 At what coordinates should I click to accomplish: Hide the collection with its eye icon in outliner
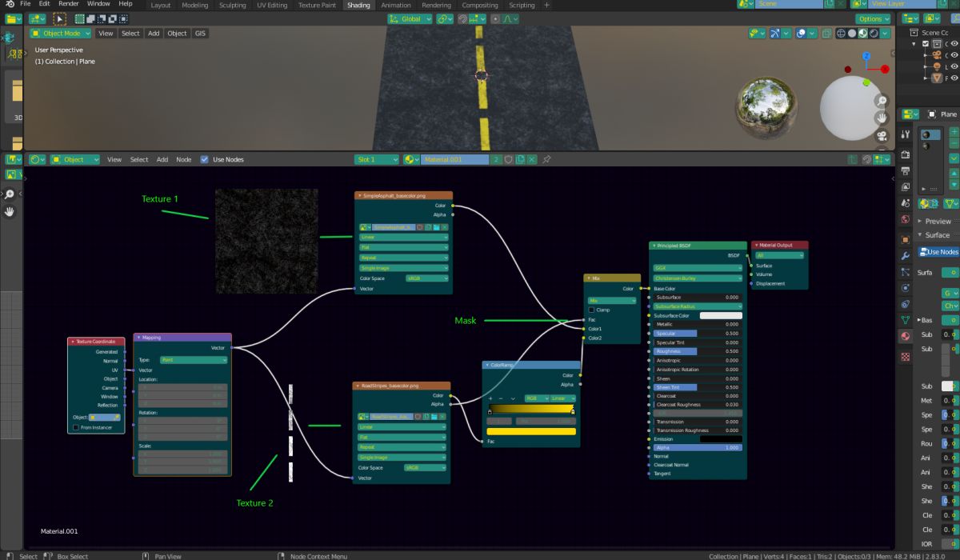pos(955,44)
